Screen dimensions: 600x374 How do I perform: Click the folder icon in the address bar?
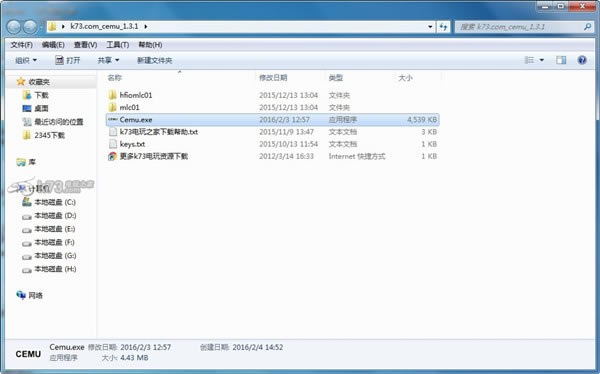(x=52, y=26)
